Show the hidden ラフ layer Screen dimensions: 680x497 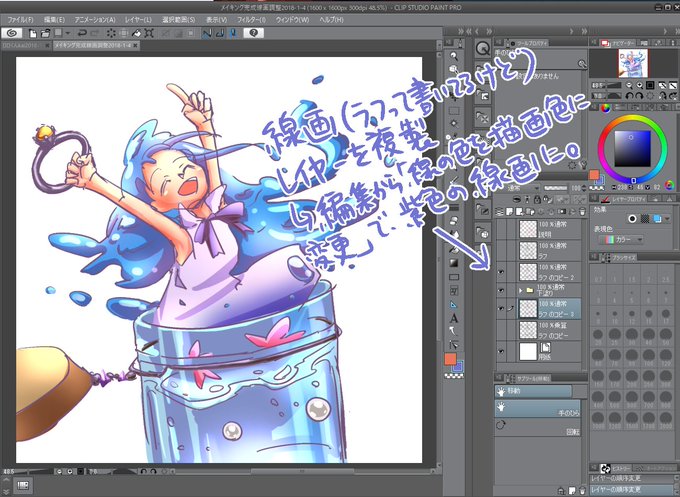click(x=501, y=251)
